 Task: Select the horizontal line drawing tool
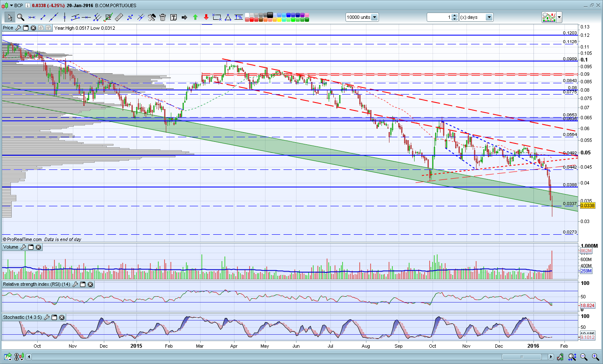tap(86, 17)
